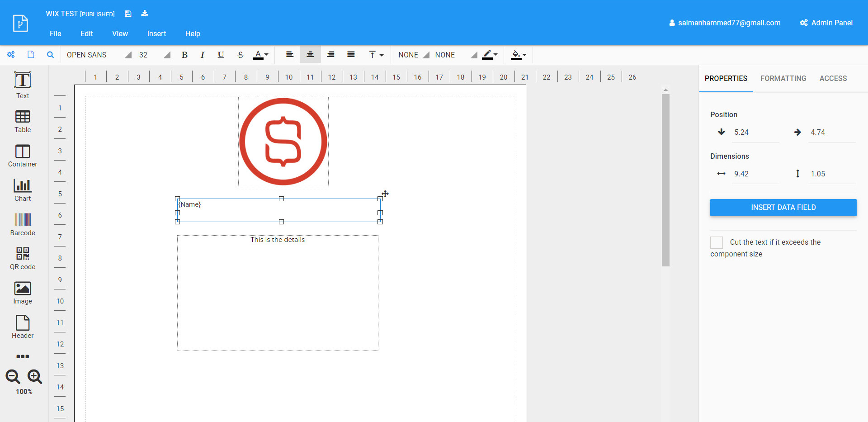Select the red dollar logo image
868x422 pixels.
pyautogui.click(x=283, y=142)
